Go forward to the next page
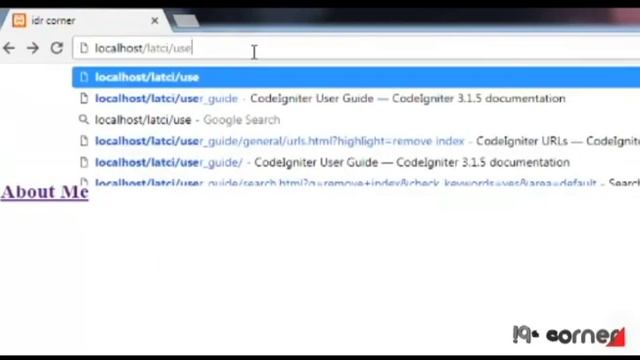This screenshot has width=640, height=360. tap(33, 48)
